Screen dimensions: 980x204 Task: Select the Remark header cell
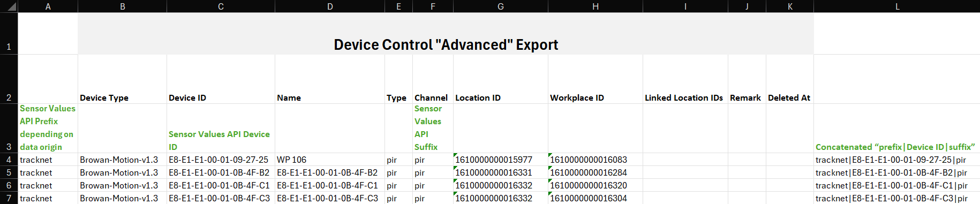point(747,79)
